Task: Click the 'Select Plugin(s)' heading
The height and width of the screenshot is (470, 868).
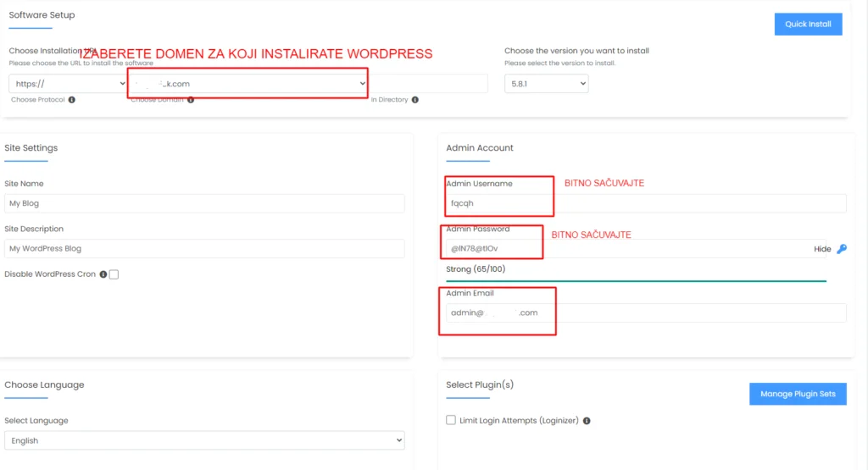Action: click(480, 384)
